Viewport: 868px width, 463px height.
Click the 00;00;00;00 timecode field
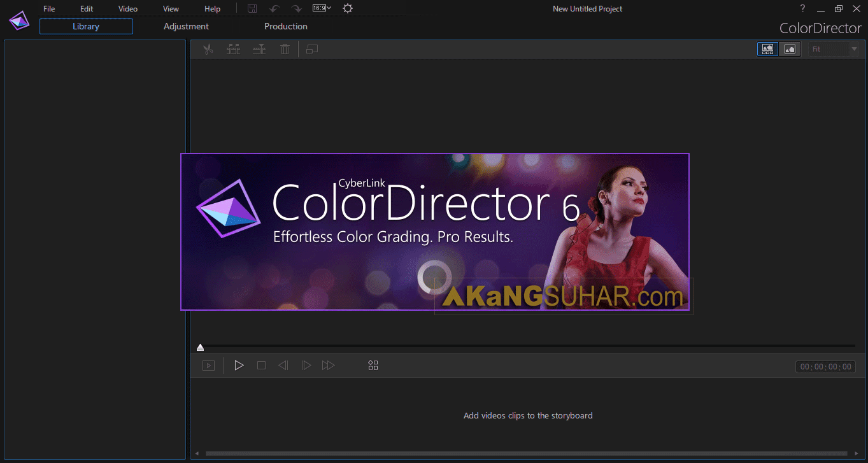point(826,367)
